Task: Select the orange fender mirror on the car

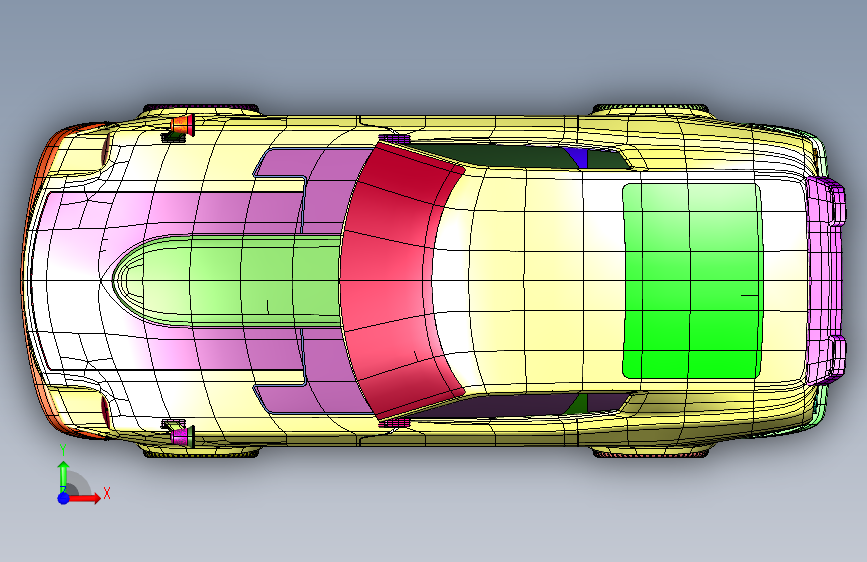Action: coord(182,125)
